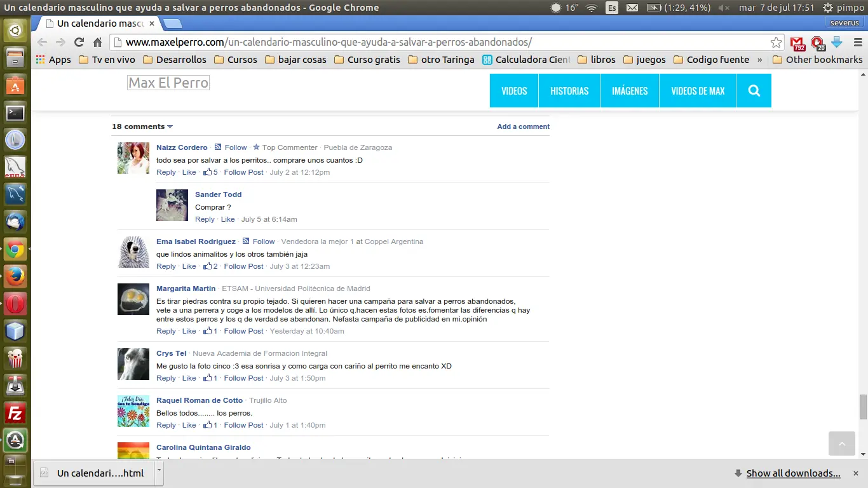Click the battery indicator in top panel

pyautogui.click(x=678, y=8)
